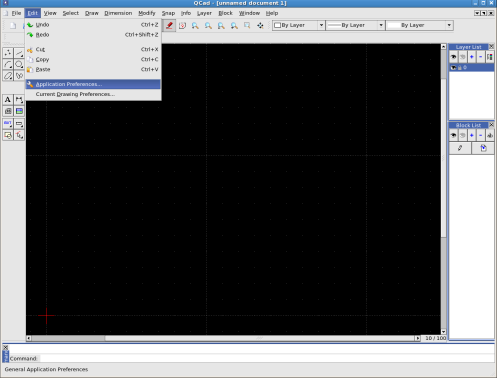Click the Zoom Out magnifier icon

point(208,25)
